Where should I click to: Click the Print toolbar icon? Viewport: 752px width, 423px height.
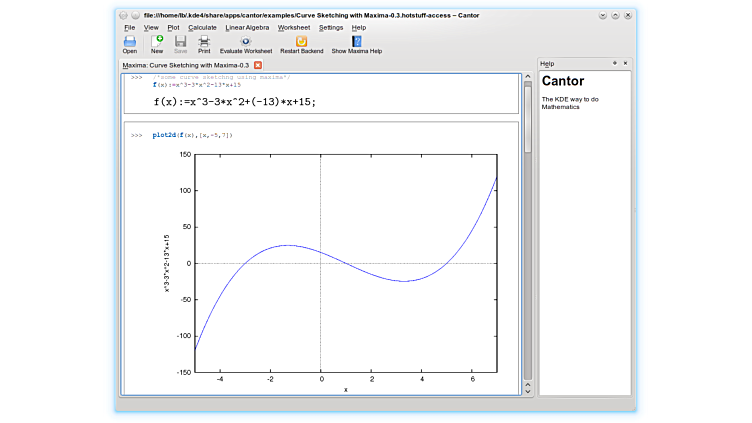[x=204, y=43]
